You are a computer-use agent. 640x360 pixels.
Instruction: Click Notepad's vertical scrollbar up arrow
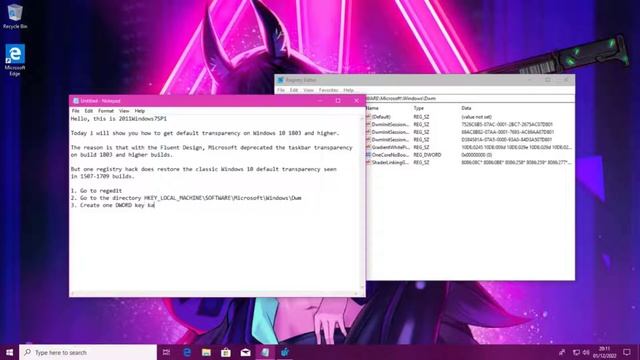tap(362, 118)
